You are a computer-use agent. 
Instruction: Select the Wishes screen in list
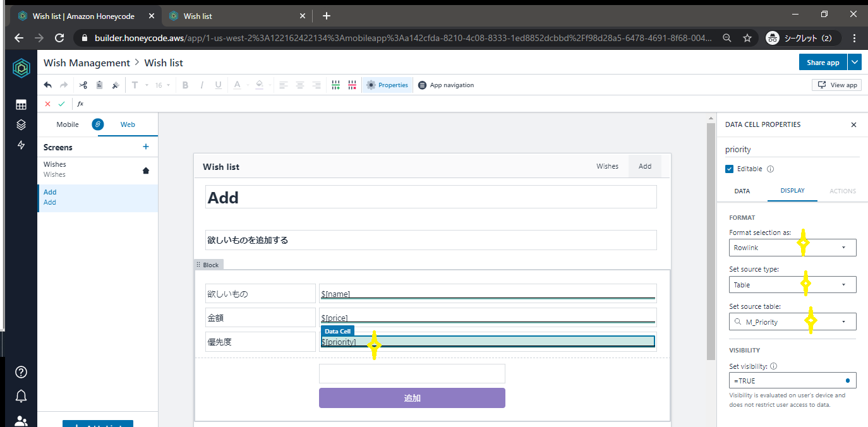click(97, 169)
